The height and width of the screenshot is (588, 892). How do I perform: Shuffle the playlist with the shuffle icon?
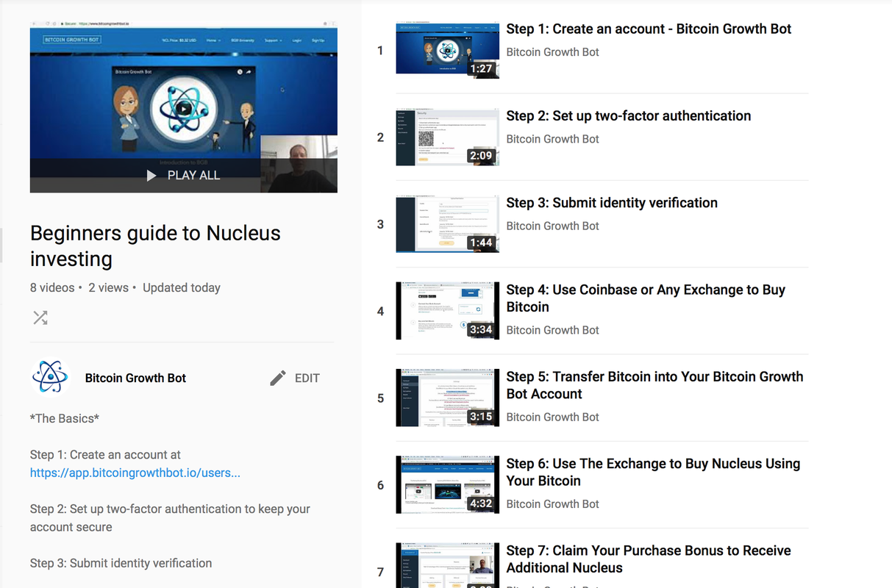coord(40,318)
